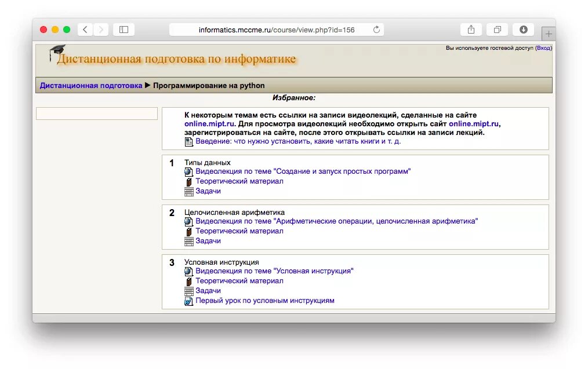Click the Задачи grid icon in Типы данных
This screenshot has width=588, height=369.
pos(189,191)
